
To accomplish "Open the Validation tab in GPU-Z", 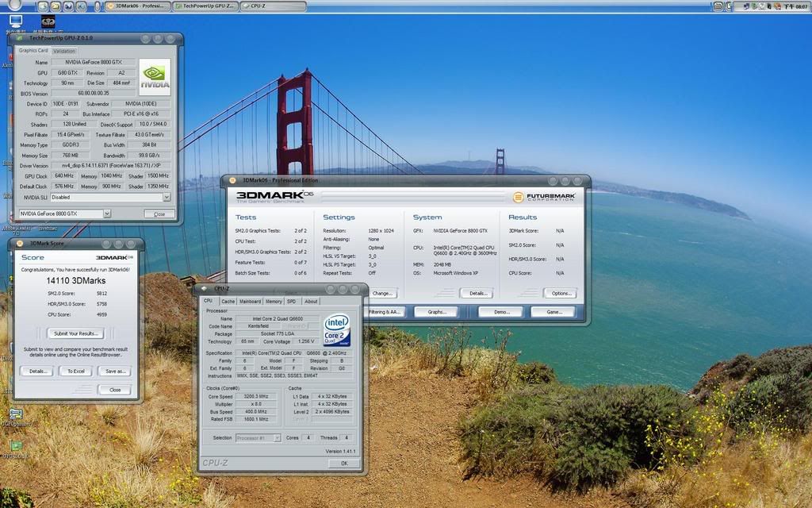I will coord(64,51).
